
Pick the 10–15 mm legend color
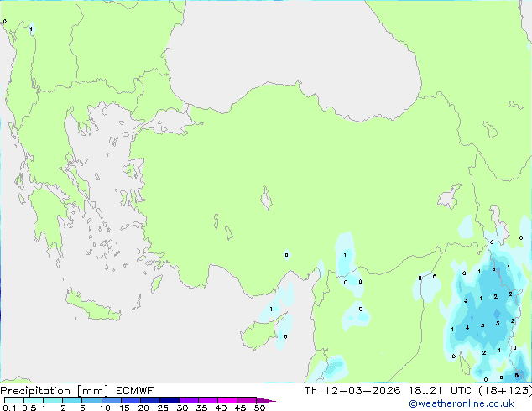(x=112, y=400)
